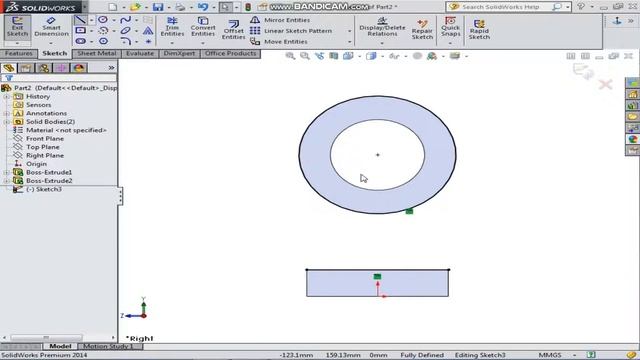The image size is (640, 360).
Task: Toggle the Rapid Sketch option
Action: coord(479,30)
